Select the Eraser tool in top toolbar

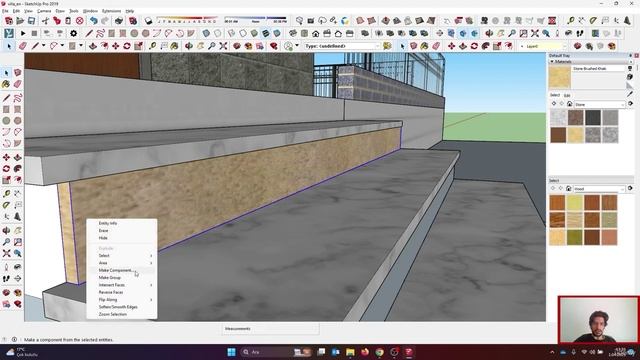(23, 46)
